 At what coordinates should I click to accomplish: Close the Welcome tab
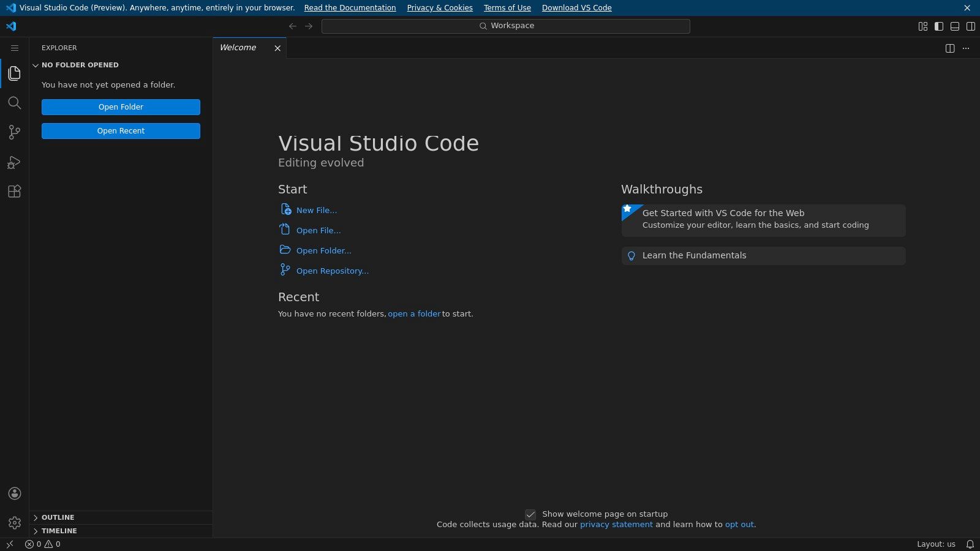(x=277, y=48)
